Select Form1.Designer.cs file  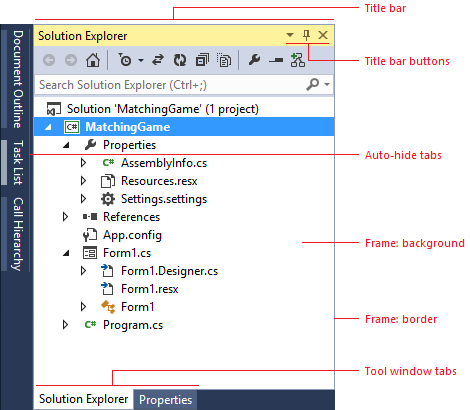point(169,271)
